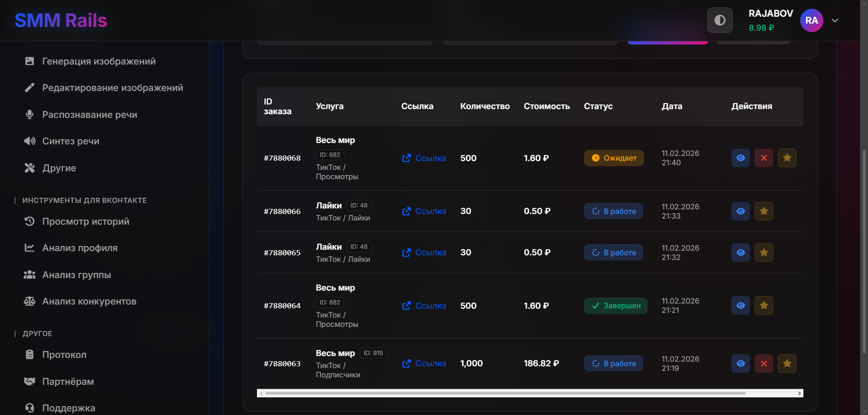View details of order #7880064
Image resolution: width=868 pixels, height=415 pixels.
(741, 305)
